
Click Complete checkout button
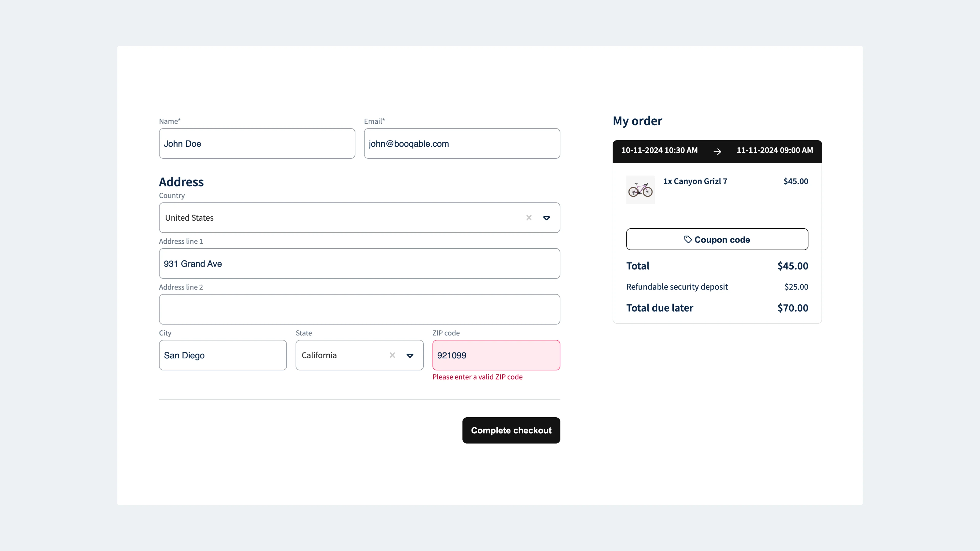tap(511, 430)
